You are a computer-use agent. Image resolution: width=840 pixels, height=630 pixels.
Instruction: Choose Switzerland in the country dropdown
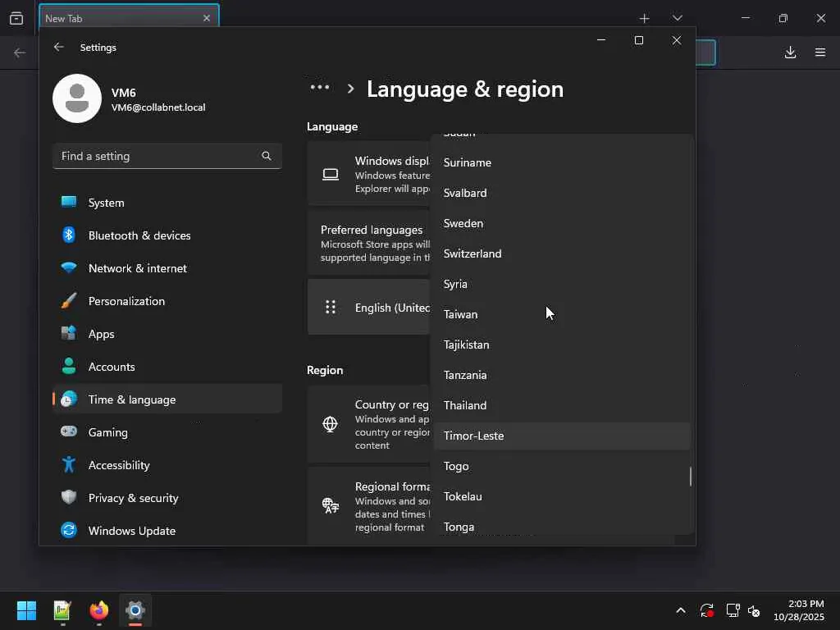561,253
